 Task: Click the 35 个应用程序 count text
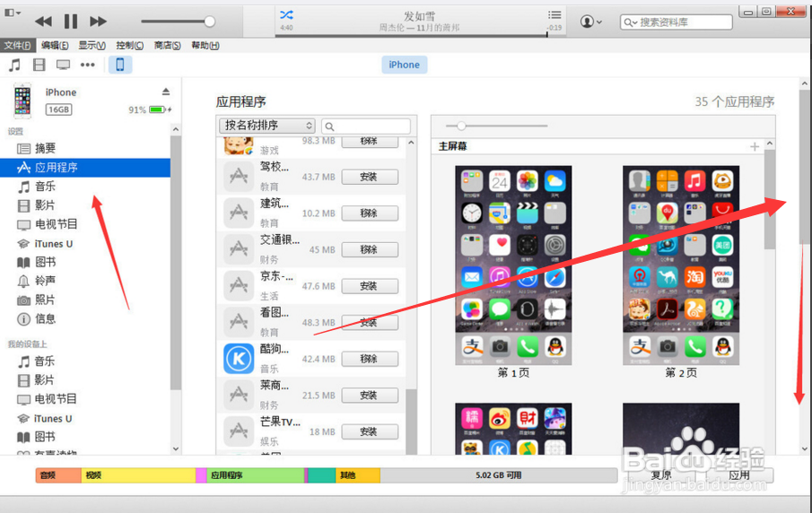734,101
